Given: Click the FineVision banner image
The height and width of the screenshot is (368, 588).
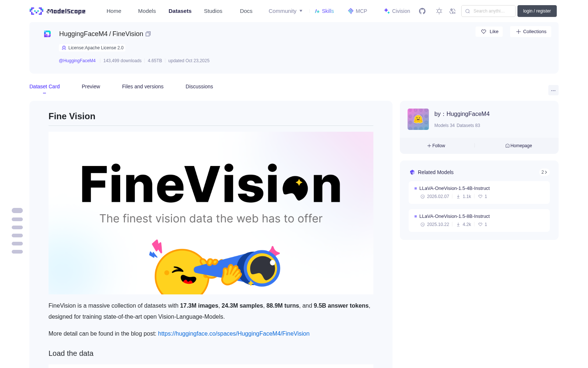Looking at the screenshot, I should (211, 213).
